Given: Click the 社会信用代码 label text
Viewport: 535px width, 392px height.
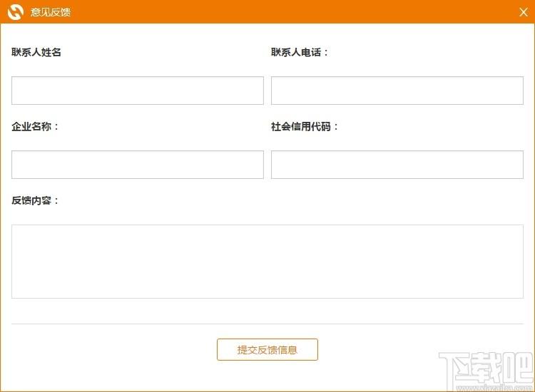Looking at the screenshot, I should pos(304,126).
